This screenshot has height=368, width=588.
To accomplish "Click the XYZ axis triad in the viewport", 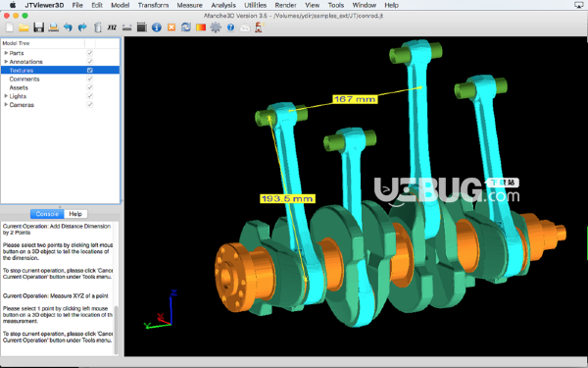I will 161,309.
